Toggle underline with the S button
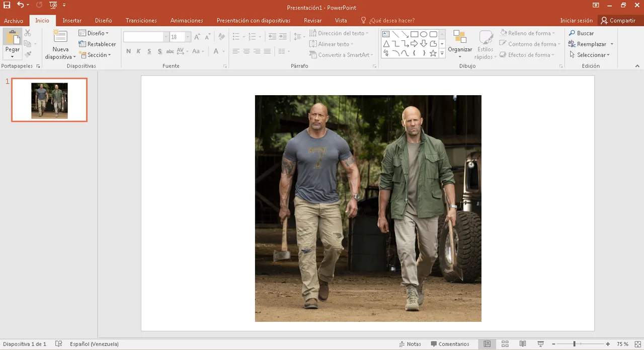The width and height of the screenshot is (644, 350). tap(149, 51)
